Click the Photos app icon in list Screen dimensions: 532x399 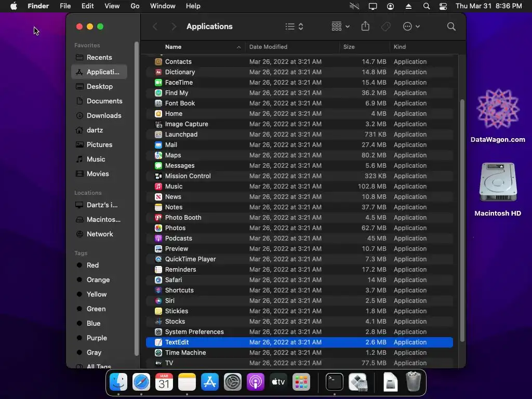(x=158, y=228)
